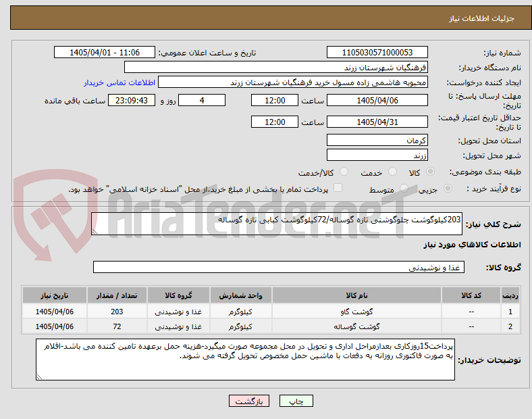Click the delivery province field کرمان
The width and height of the screenshot is (532, 419).
tap(377, 140)
